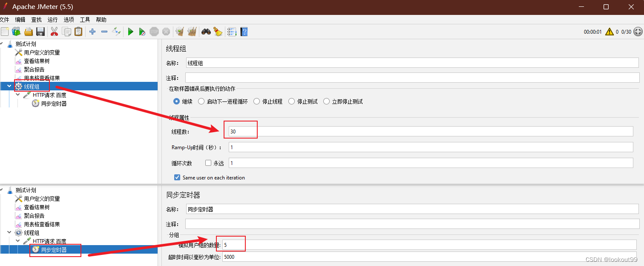Screen dimensions: 644x266
Task: Click the Start no pauses icon
Action: coord(143,32)
